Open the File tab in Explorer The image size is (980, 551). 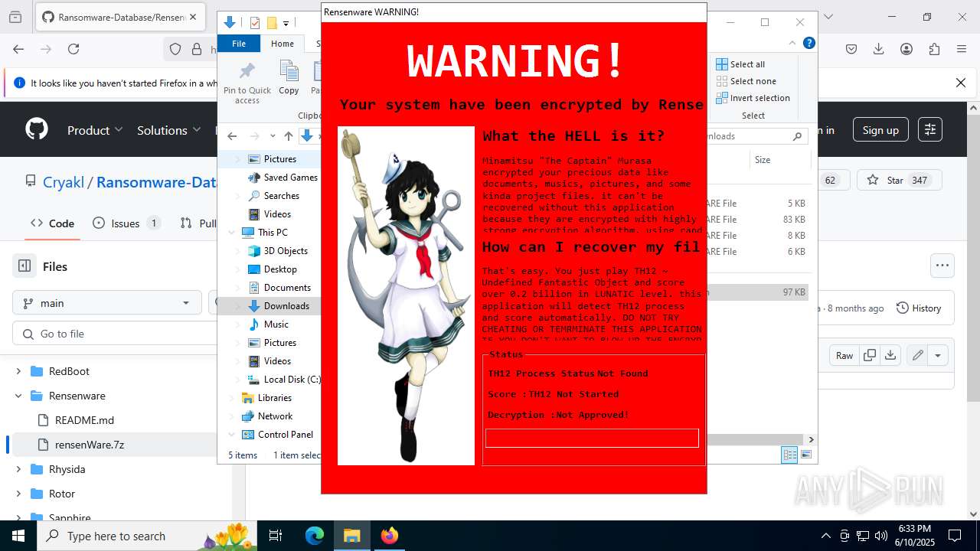coord(239,44)
